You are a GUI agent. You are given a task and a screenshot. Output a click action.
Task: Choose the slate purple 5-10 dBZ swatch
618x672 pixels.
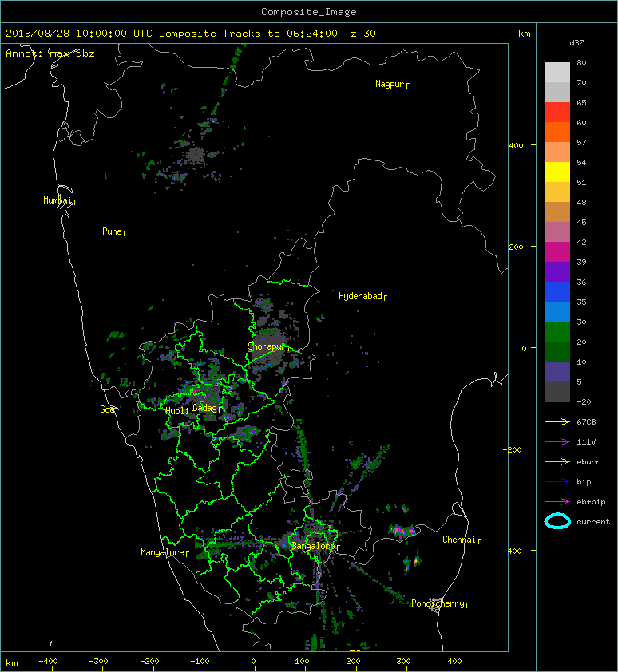(557, 372)
